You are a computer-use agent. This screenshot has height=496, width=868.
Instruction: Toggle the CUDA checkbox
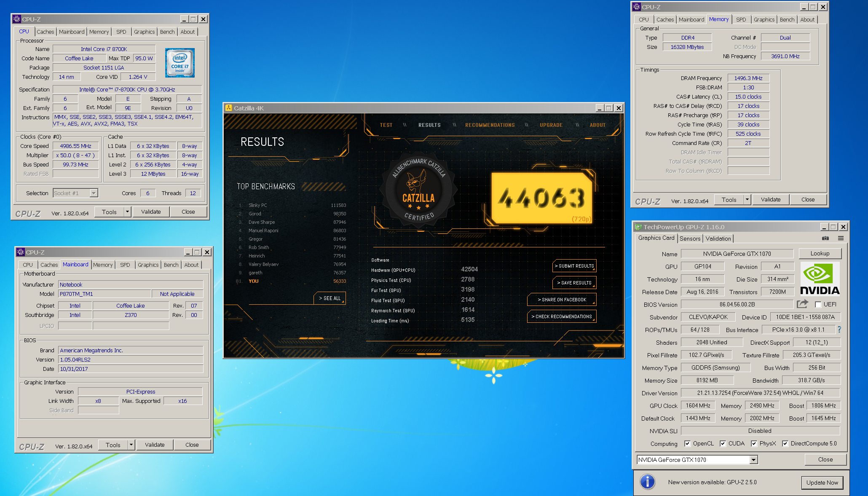[x=723, y=443]
